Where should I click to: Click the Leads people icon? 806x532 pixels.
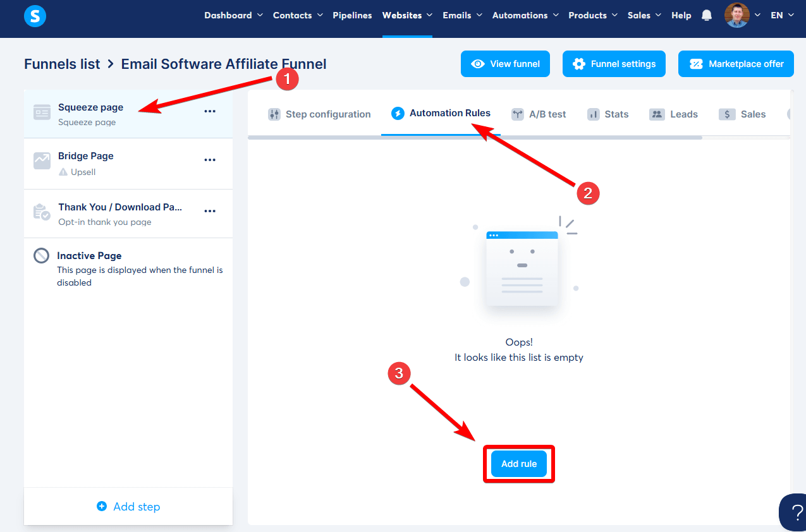(x=657, y=114)
